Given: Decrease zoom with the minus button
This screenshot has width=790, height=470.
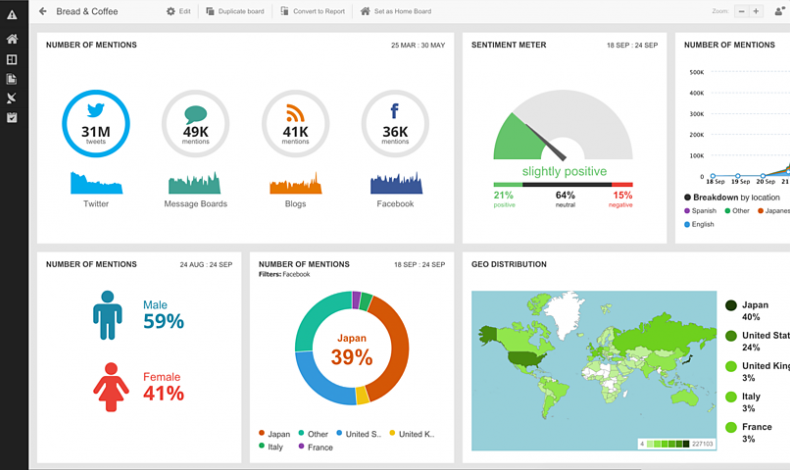Looking at the screenshot, I should 742,11.
